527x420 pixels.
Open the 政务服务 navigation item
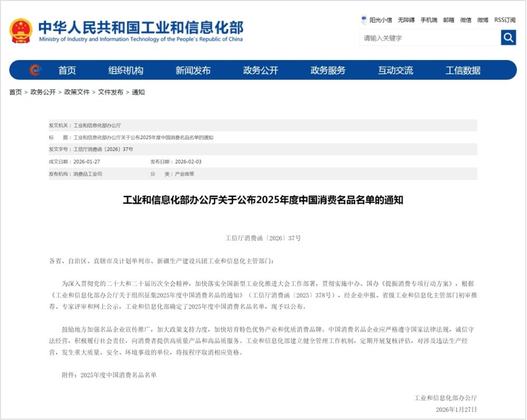(x=328, y=71)
